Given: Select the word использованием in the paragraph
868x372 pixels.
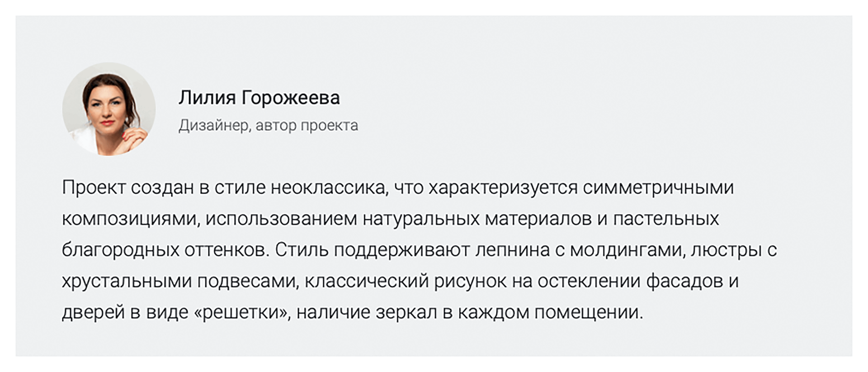Looking at the screenshot, I should [282, 219].
